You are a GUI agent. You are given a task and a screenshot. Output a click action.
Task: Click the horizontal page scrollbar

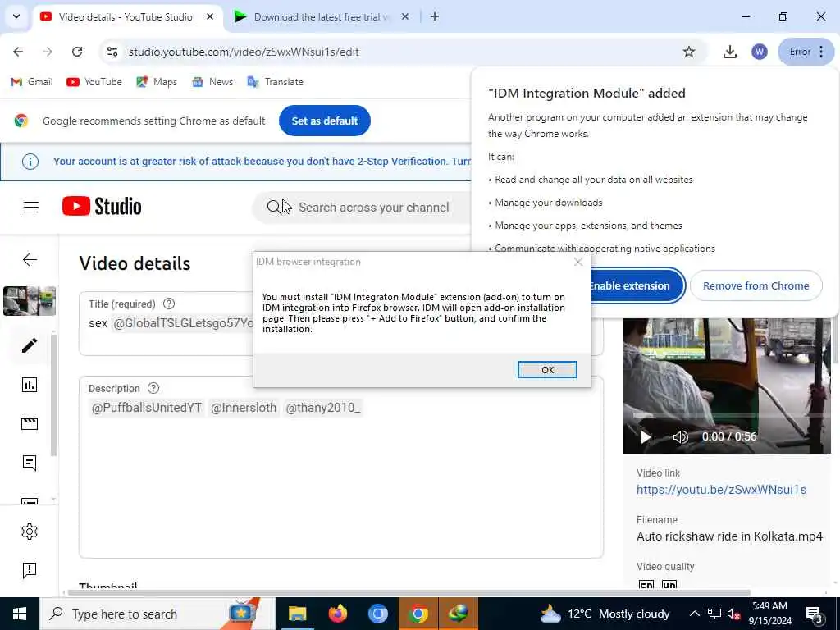tap(409, 592)
